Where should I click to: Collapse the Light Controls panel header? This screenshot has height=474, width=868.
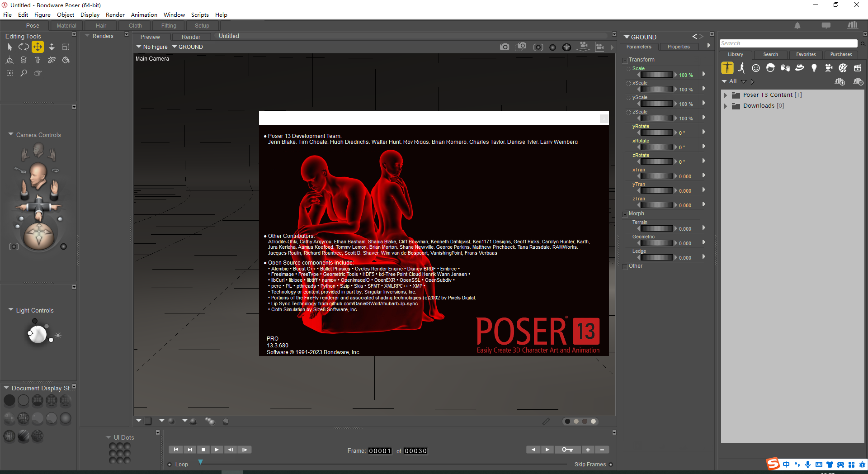11,310
